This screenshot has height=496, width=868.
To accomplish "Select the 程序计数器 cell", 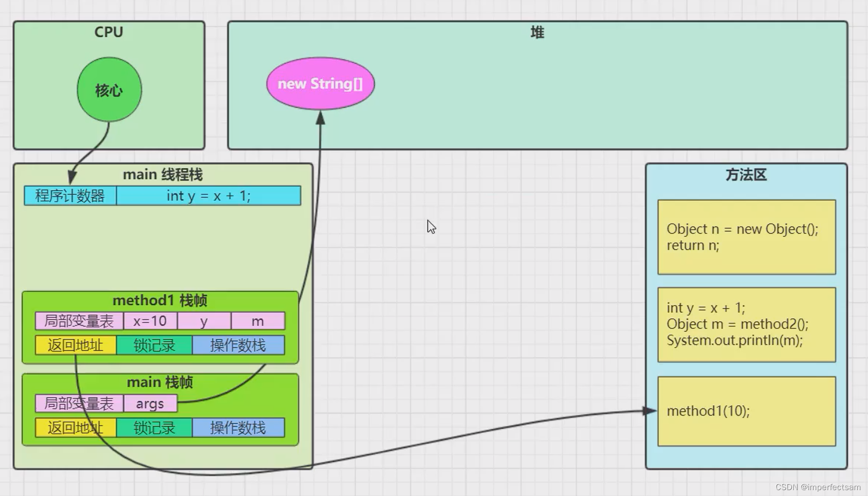I will coord(70,195).
